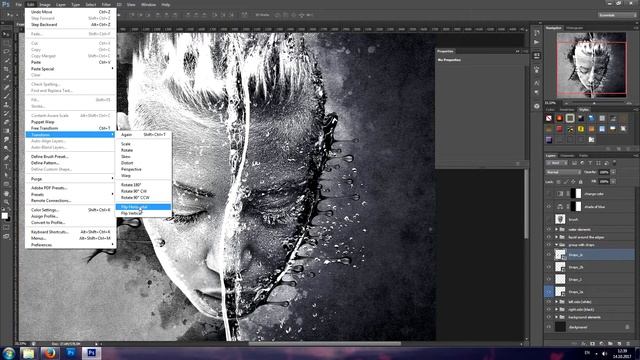Select the Rectangular Marquee tool
640x360 pixels.
6,43
